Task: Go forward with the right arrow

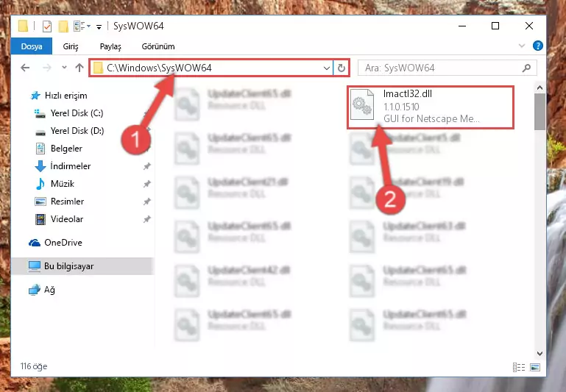Action: coord(47,68)
